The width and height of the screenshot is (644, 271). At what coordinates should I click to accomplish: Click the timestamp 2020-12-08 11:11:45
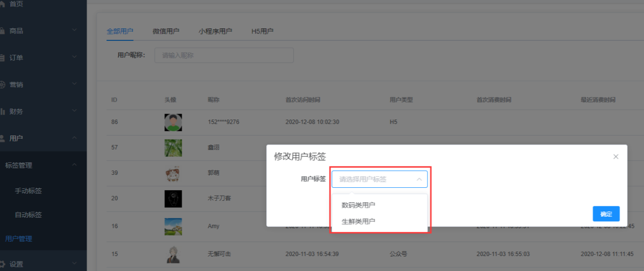pos(607,254)
